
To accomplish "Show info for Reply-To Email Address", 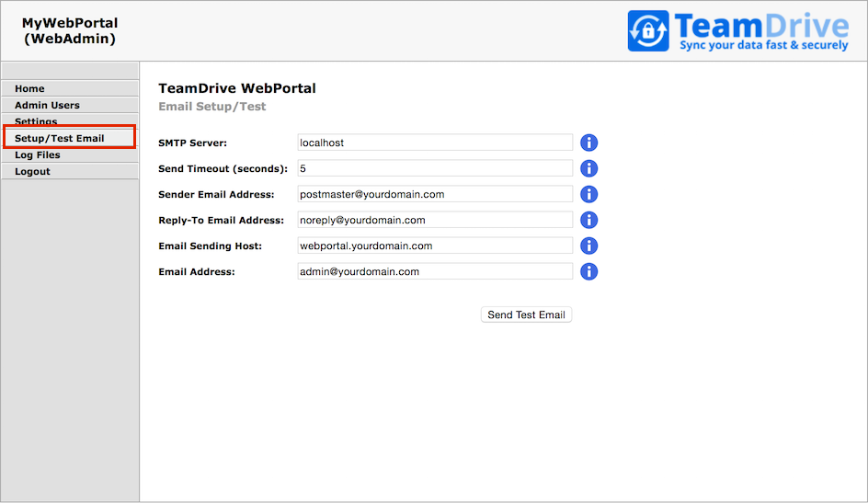I will [x=589, y=220].
